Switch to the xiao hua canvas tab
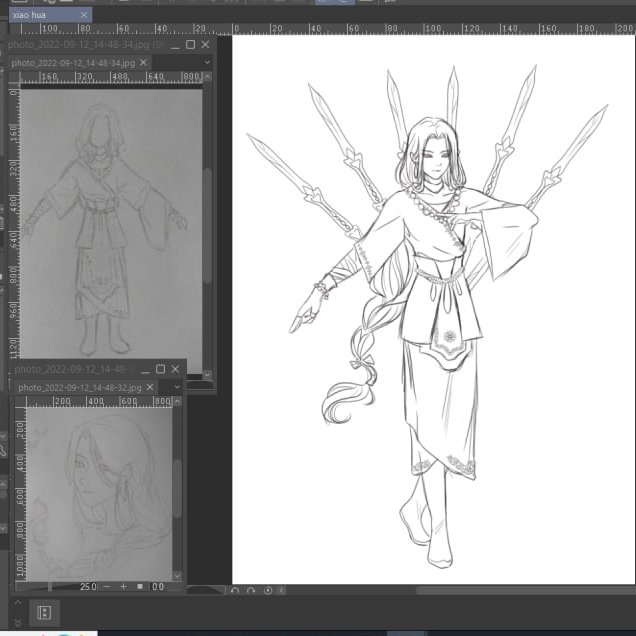 pos(50,15)
